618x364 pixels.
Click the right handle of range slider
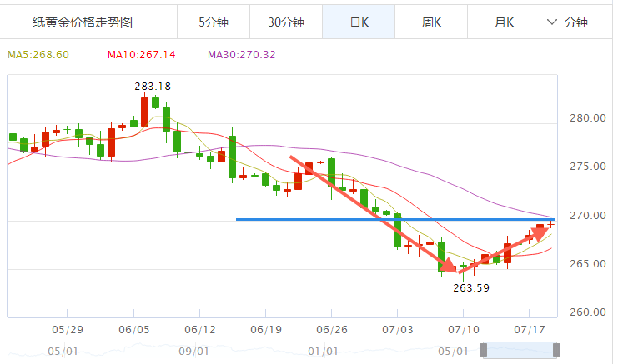coord(556,350)
